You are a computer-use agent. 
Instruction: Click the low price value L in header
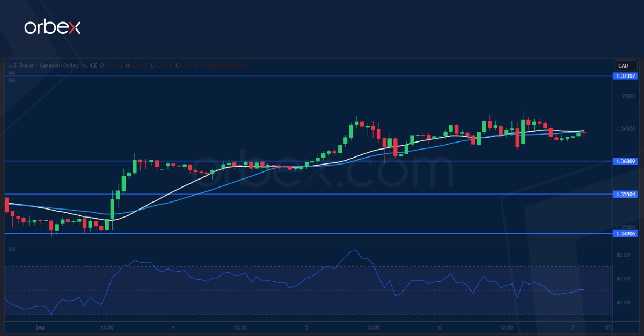pyautogui.click(x=162, y=65)
